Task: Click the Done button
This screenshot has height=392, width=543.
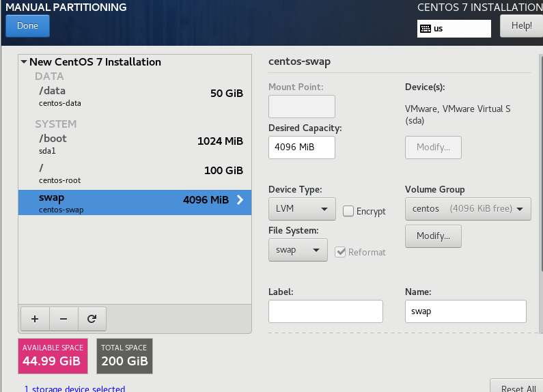Action: pyautogui.click(x=28, y=26)
